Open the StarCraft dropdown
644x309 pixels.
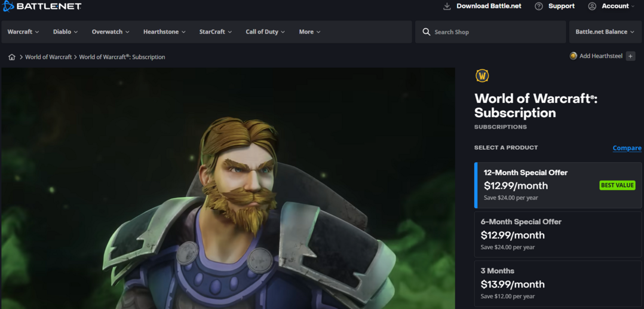[216, 32]
